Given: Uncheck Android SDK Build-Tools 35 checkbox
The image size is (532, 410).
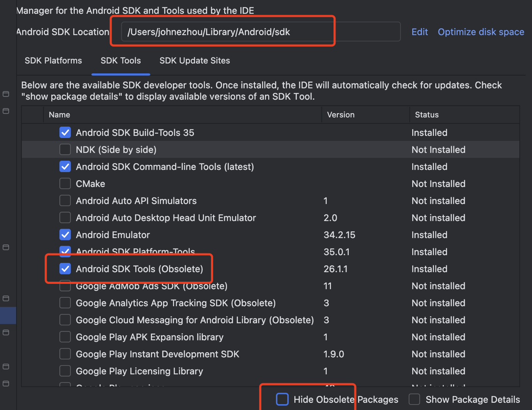Looking at the screenshot, I should coord(65,133).
